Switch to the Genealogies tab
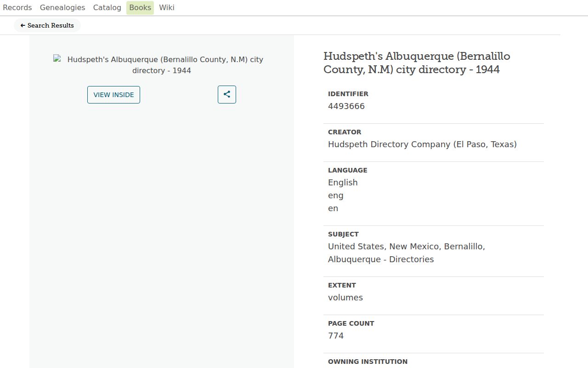The image size is (588, 368). click(62, 7)
